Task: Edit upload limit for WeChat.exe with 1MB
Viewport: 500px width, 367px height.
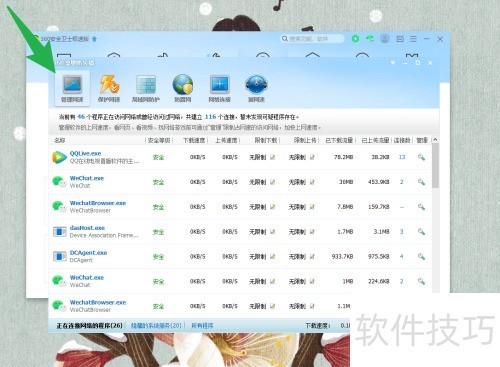Action: 312,282
